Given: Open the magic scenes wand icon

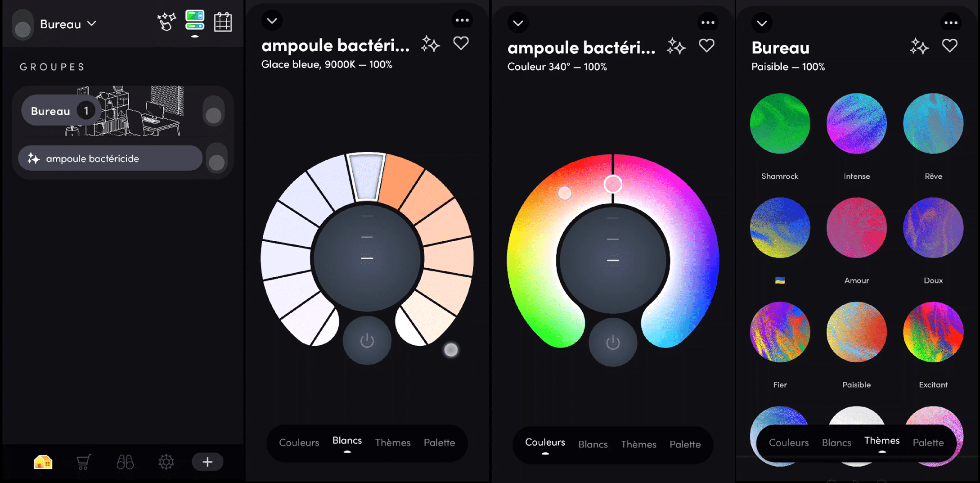Looking at the screenshot, I should 166,22.
